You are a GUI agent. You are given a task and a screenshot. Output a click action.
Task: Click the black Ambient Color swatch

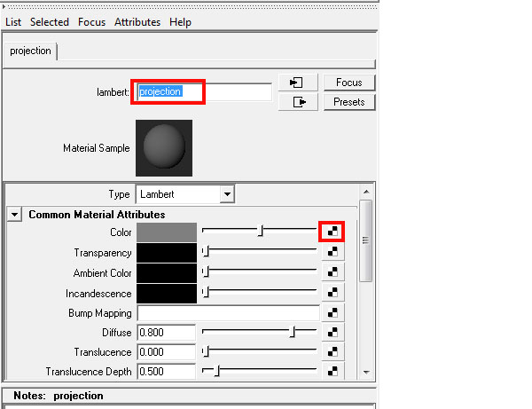pyautogui.click(x=167, y=273)
